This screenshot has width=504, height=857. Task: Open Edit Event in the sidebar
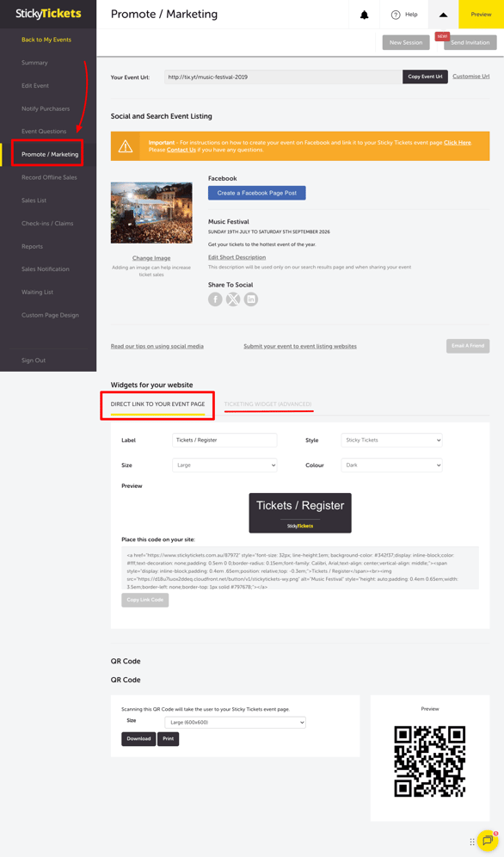[35, 86]
